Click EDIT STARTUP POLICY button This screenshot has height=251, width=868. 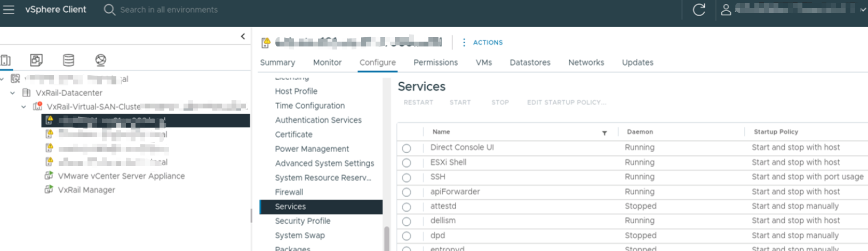(567, 103)
